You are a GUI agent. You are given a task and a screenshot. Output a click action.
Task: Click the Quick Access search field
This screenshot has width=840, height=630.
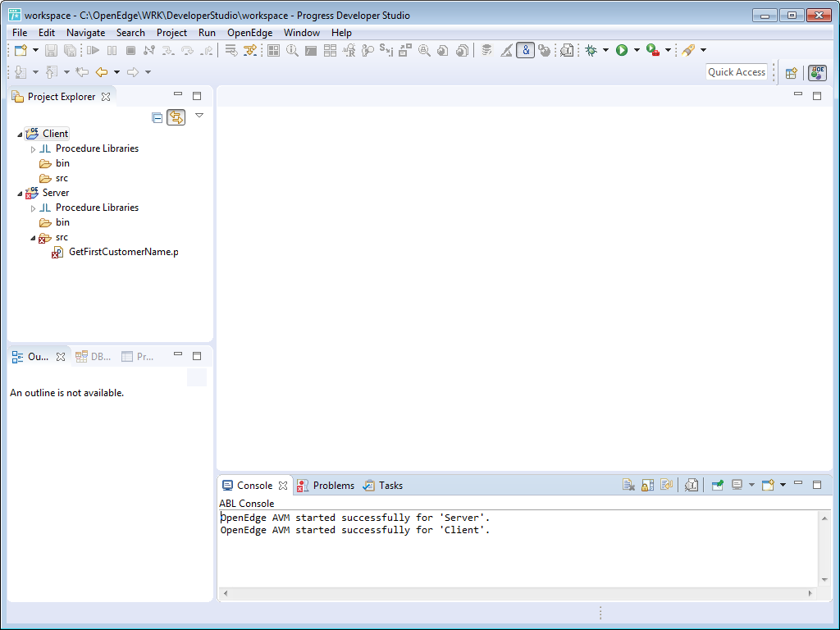click(x=737, y=72)
